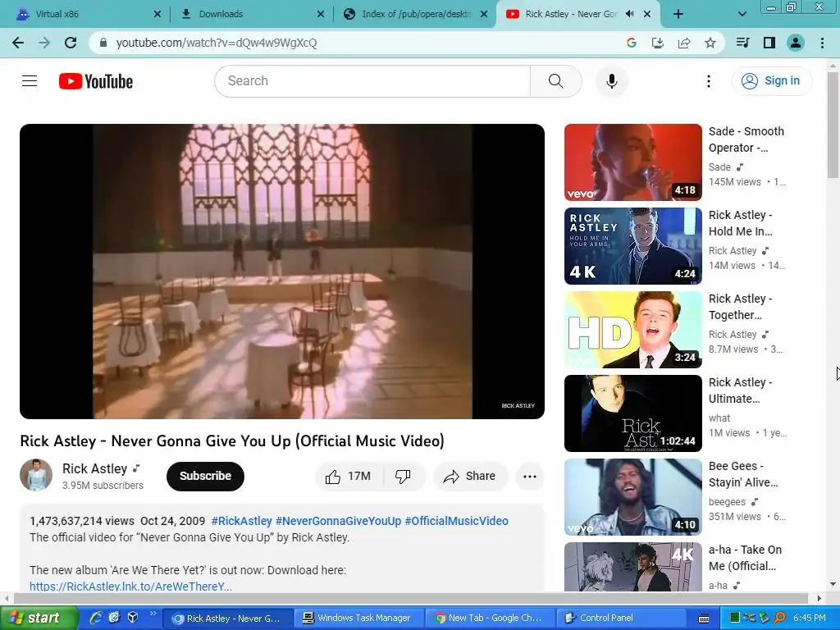This screenshot has width=840, height=630.
Task: Open the Rick Astley channel name link
Action: 95,468
